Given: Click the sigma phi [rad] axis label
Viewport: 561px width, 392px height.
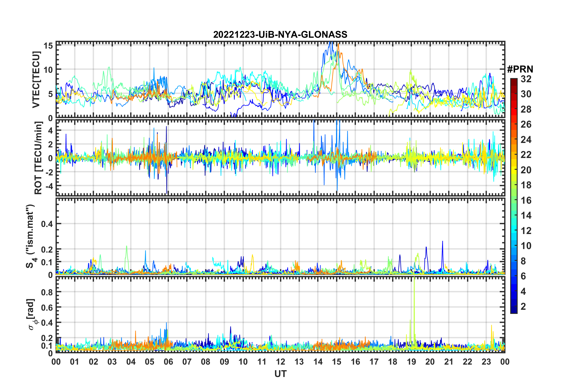Looking at the screenshot, I should click(x=32, y=314).
